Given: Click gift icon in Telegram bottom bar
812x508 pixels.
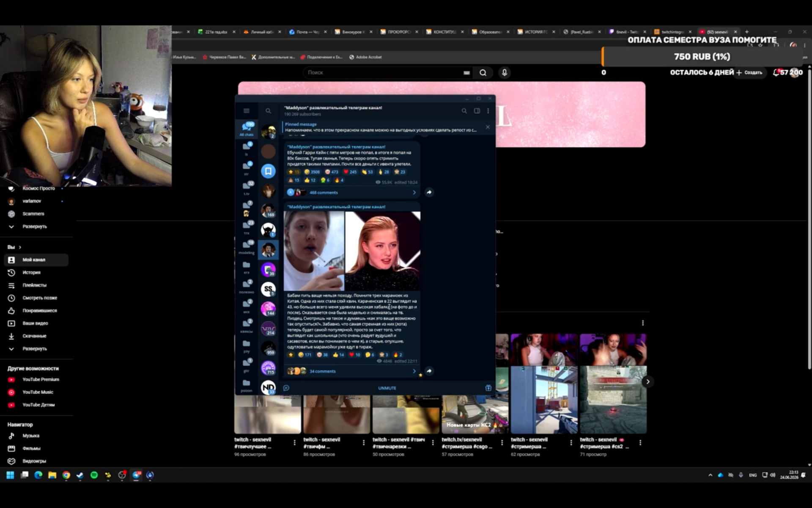Looking at the screenshot, I should (x=488, y=388).
